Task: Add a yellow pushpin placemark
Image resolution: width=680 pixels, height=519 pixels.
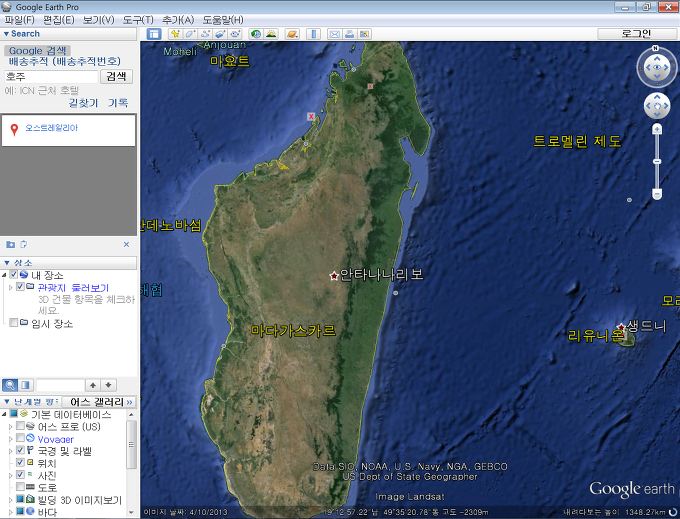Action: pos(175,34)
